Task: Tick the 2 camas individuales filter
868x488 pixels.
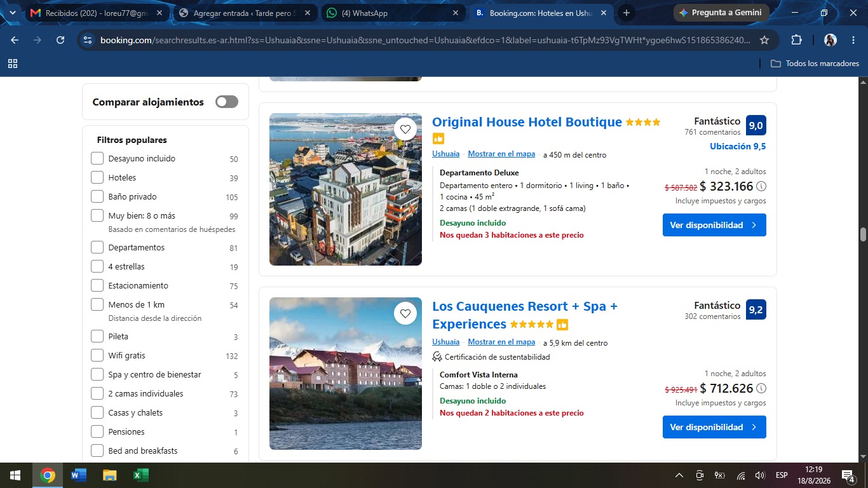Action: tap(97, 393)
